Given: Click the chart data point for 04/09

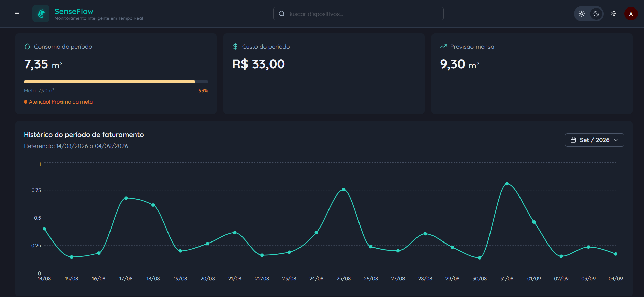Looking at the screenshot, I should (616, 254).
